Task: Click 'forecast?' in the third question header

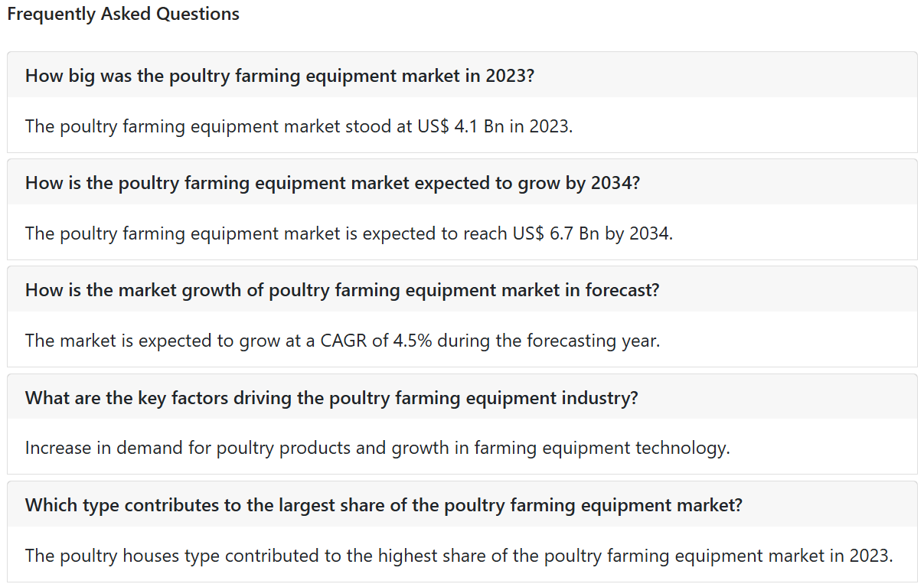Action: pos(622,290)
